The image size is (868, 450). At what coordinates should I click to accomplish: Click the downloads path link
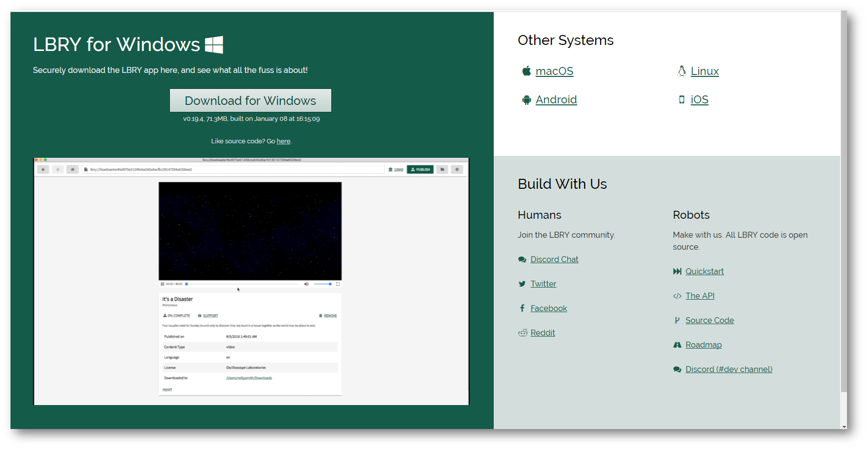click(x=249, y=378)
